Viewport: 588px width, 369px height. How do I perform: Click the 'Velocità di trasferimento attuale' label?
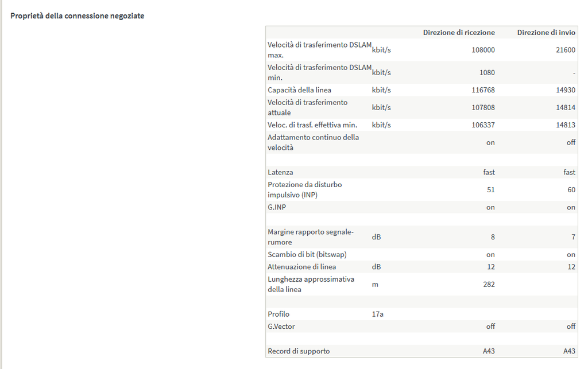click(x=308, y=107)
